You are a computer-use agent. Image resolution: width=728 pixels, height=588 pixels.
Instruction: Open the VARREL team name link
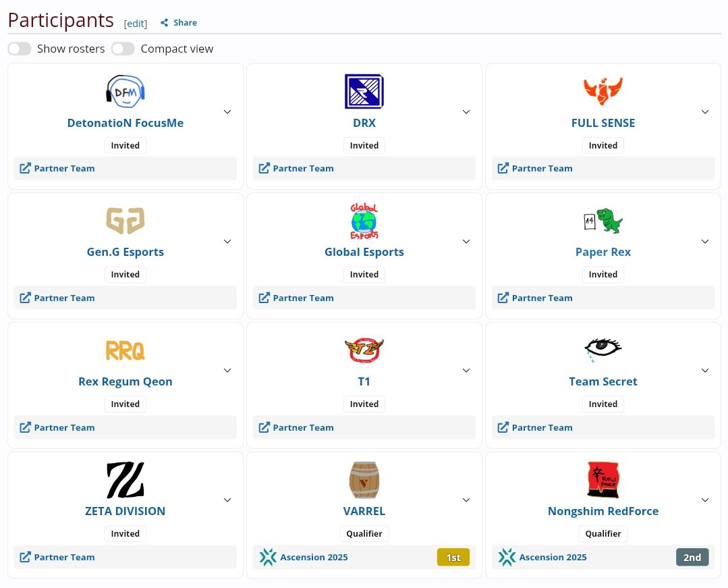click(x=364, y=511)
